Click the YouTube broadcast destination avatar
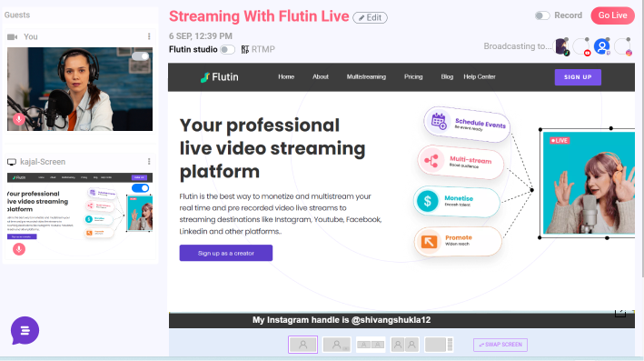This screenshot has height=361, width=644. 581,46
